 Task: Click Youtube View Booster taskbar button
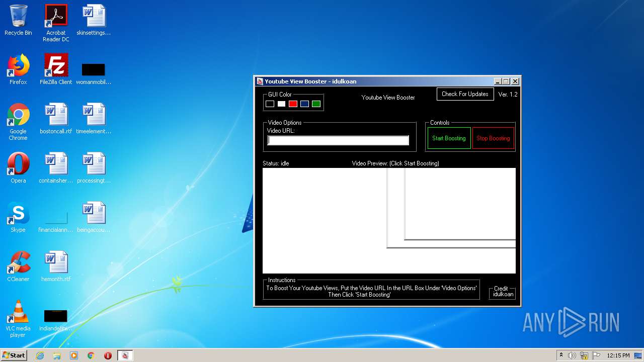pos(125,355)
